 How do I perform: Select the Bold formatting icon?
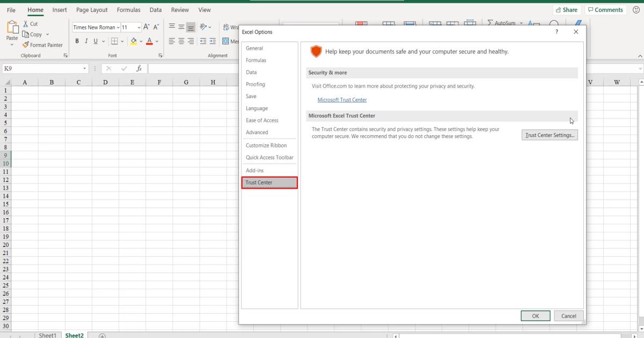click(x=77, y=41)
